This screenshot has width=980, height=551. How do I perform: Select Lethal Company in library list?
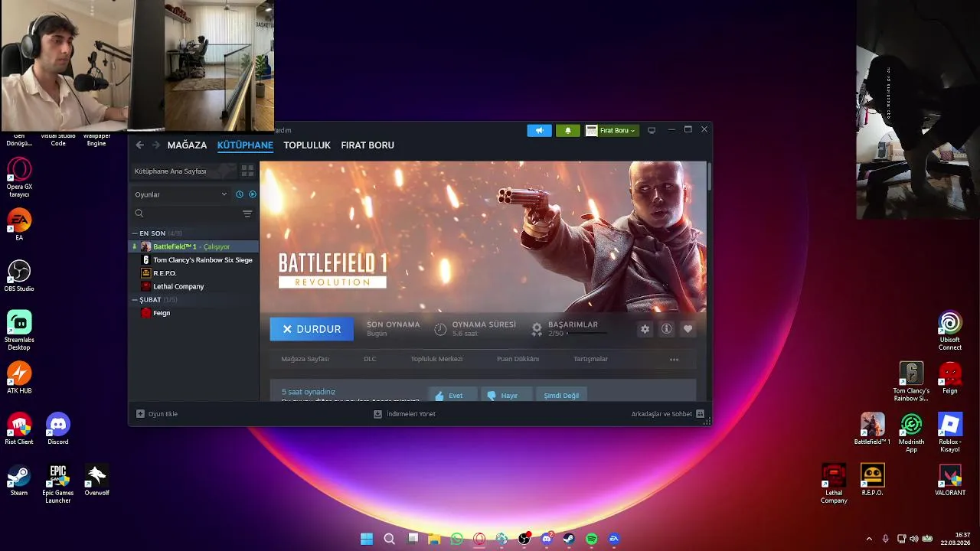click(x=194, y=286)
